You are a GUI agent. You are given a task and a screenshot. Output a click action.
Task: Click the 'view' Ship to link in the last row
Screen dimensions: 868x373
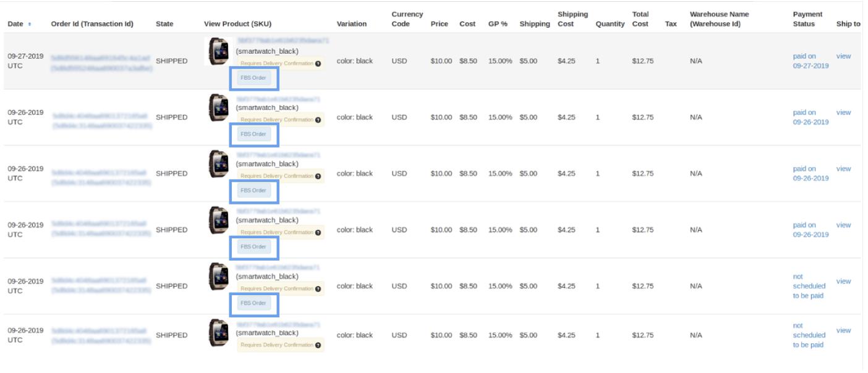click(843, 330)
